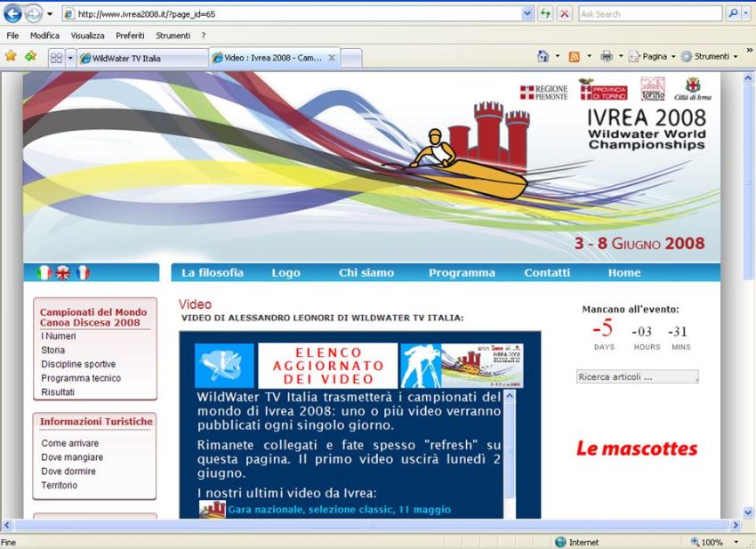This screenshot has width=756, height=549.
Task: Switch site language to English flag
Action: click(62, 272)
